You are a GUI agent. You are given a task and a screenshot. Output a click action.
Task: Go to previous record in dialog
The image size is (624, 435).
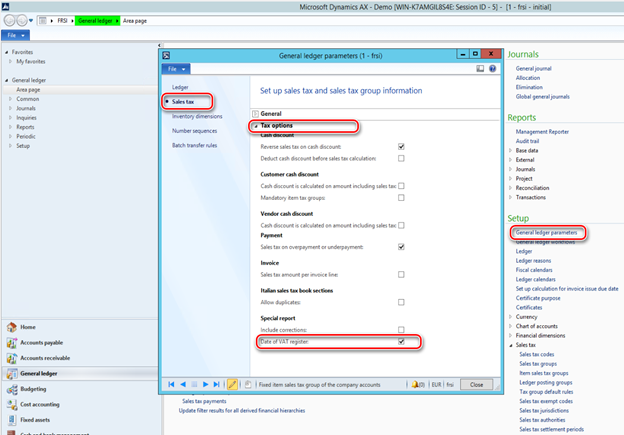[x=183, y=384]
